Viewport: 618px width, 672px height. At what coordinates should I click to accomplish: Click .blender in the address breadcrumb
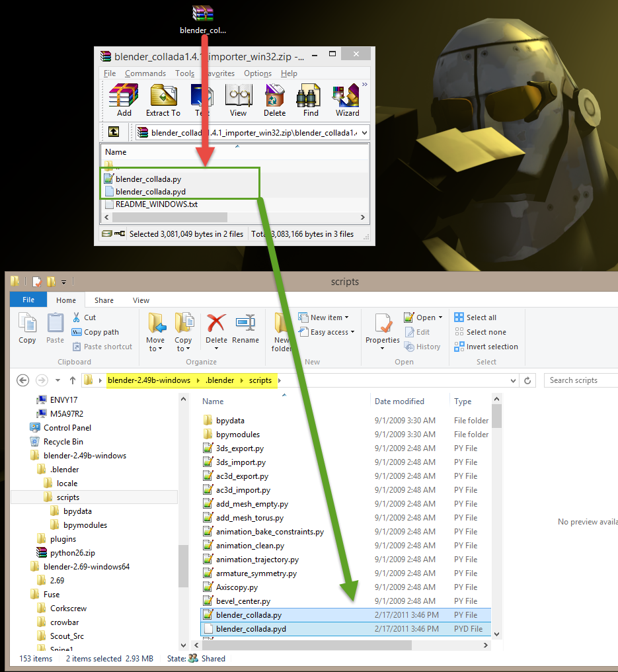[x=220, y=380]
